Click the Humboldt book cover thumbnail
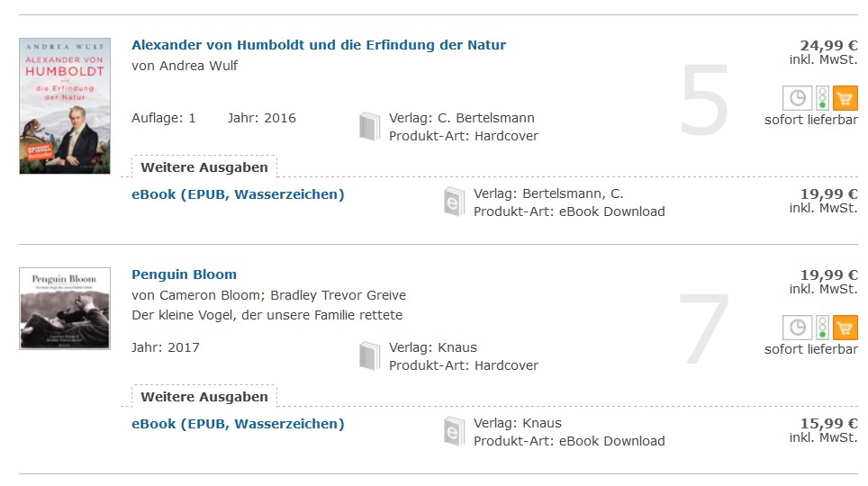This screenshot has height=486, width=868. point(65,106)
